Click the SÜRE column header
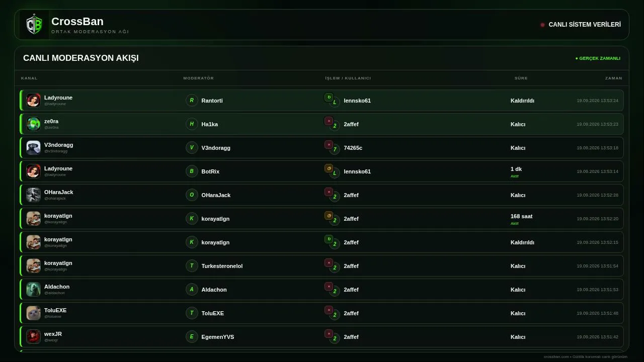 point(521,78)
